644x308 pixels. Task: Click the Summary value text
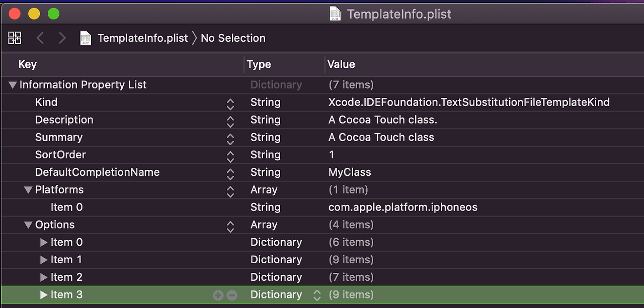click(381, 138)
